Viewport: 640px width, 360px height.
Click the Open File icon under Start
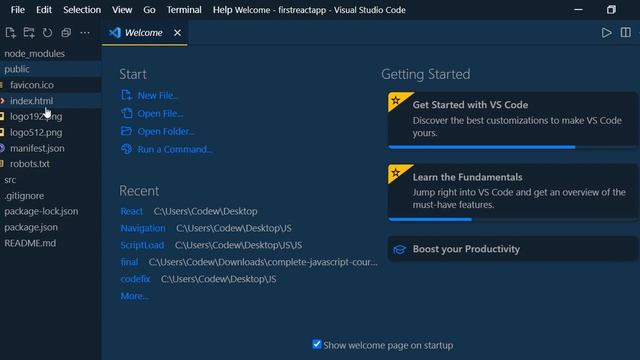(127, 113)
